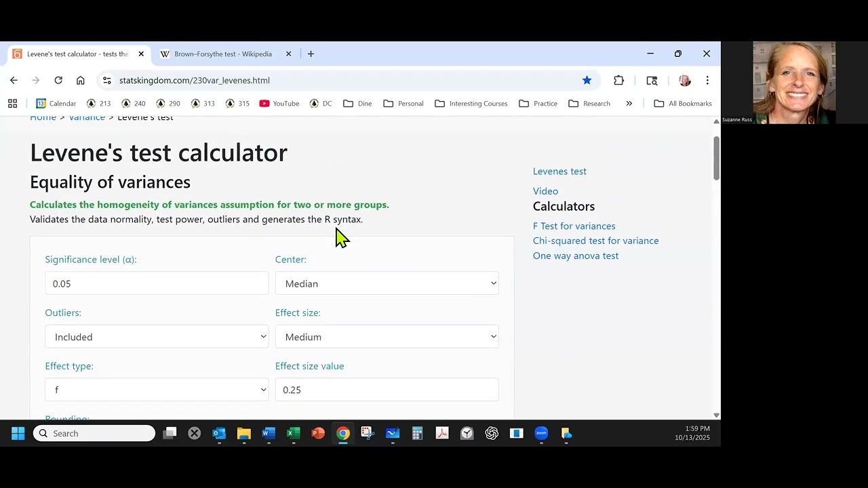This screenshot has width=868, height=488.
Task: Open Zoom from the taskbar
Action: click(541, 433)
